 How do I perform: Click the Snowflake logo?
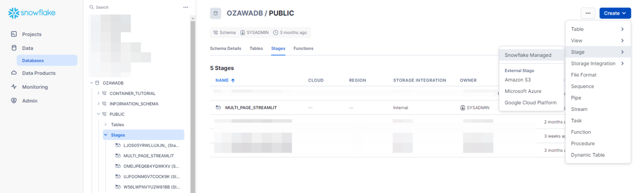32,13
